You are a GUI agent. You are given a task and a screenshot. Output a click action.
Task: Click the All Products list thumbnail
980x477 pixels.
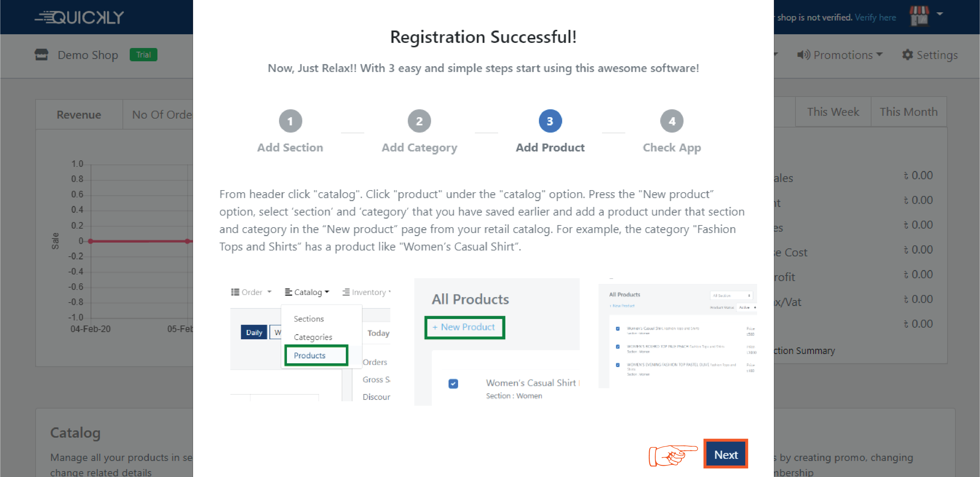coord(677,335)
